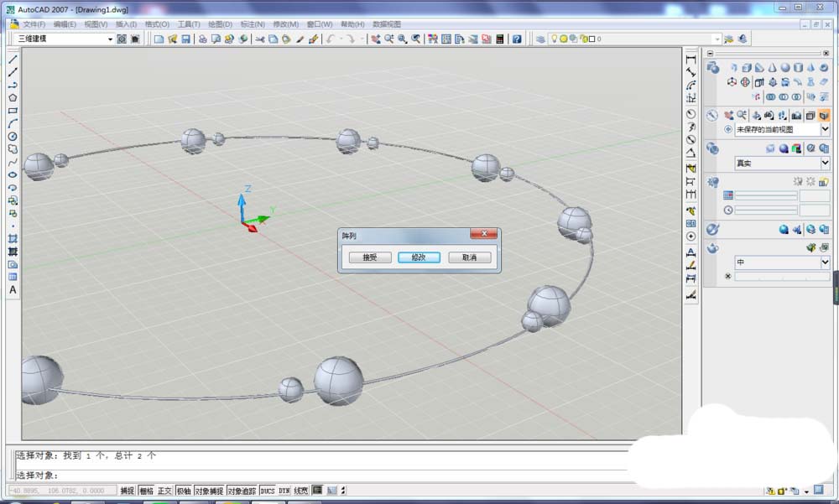Open the 修改(M) menu
The height and width of the screenshot is (504, 839).
tap(285, 24)
